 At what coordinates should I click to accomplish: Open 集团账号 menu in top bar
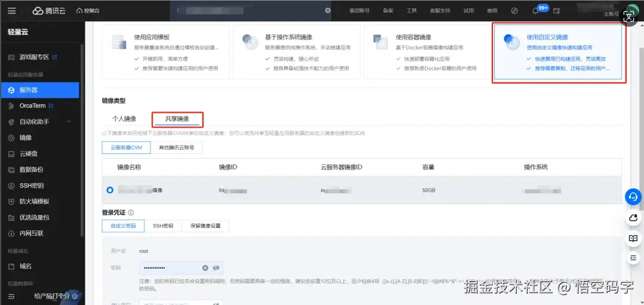(359, 11)
